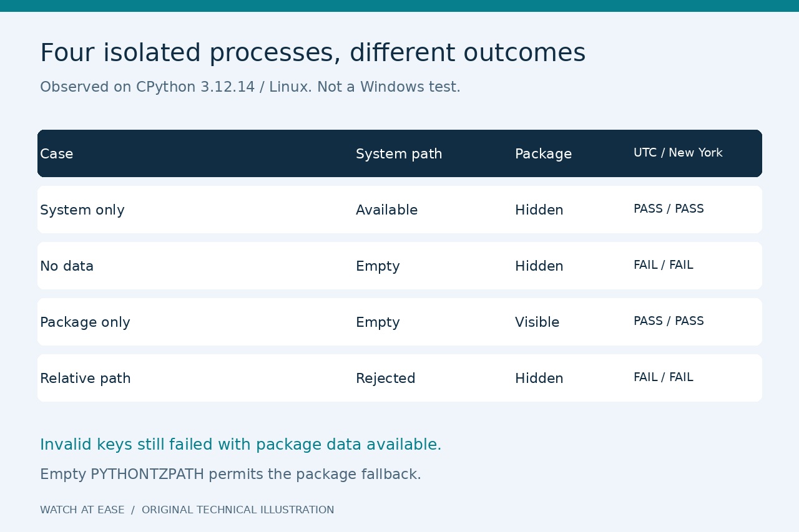
Task: Click 'Hidden' in the System only row
Action: (x=539, y=210)
